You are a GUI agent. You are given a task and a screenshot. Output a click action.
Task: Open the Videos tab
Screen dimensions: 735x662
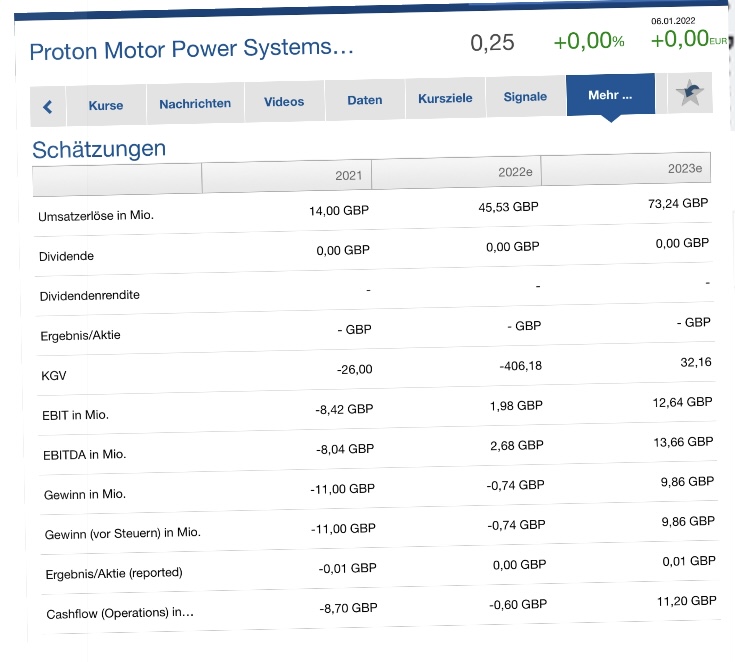(x=284, y=102)
